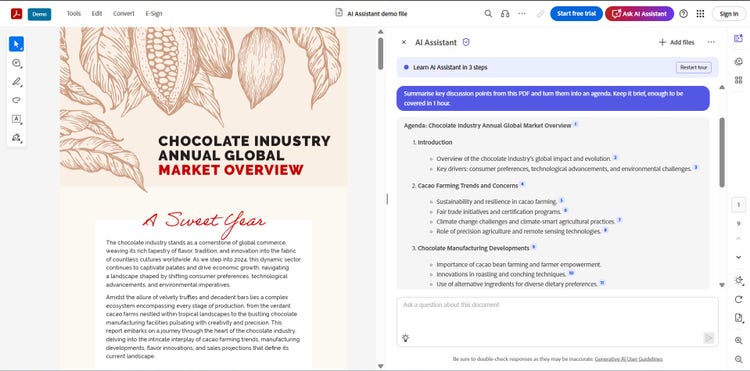750x371 pixels.
Task: Click current page number box 1
Action: click(x=739, y=205)
